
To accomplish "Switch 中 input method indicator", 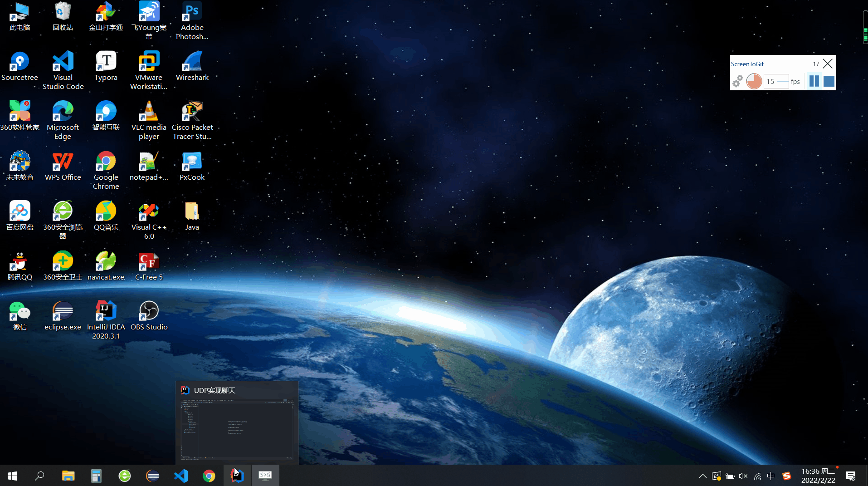I will [x=771, y=476].
